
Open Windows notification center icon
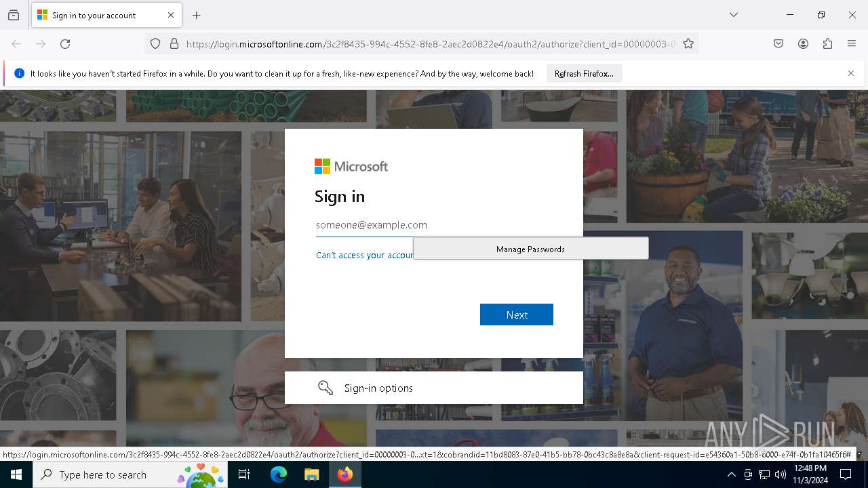(x=846, y=474)
